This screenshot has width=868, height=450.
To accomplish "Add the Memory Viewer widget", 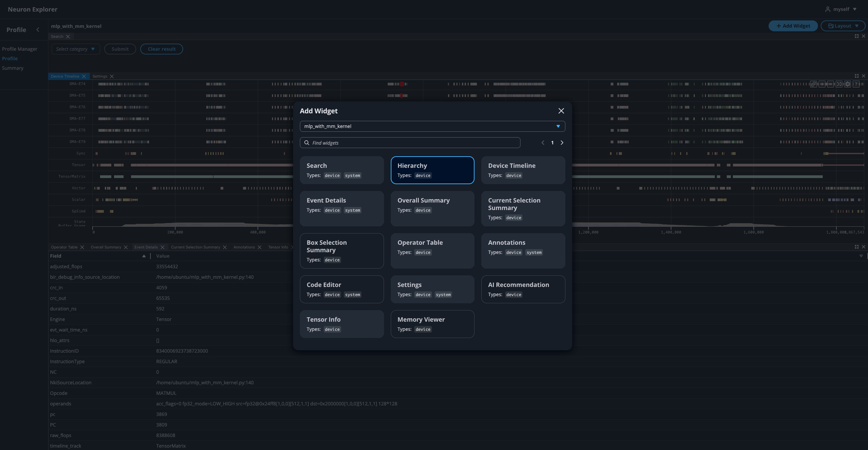I will tap(432, 324).
